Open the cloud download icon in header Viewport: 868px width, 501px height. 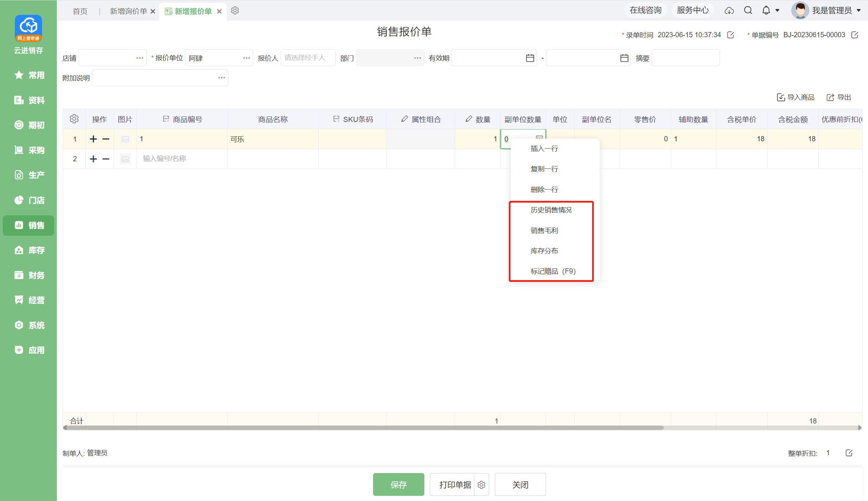coord(729,11)
